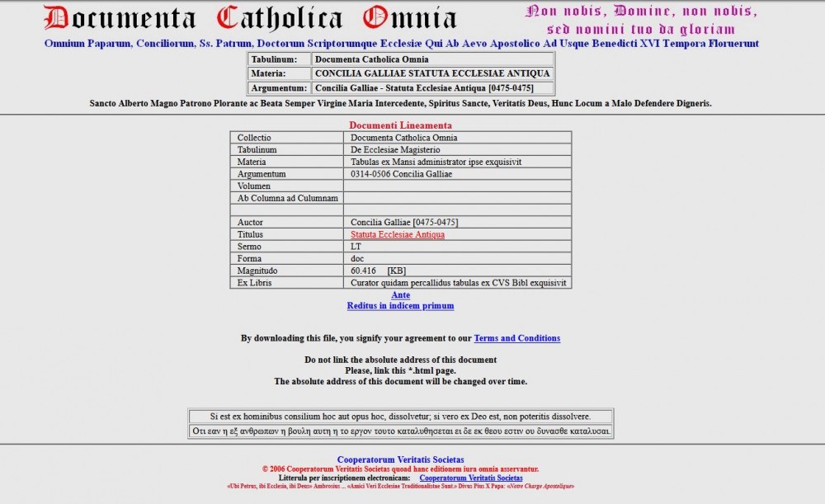
Task: Click the Documenti Lineamenta red heading
Action: 400,125
